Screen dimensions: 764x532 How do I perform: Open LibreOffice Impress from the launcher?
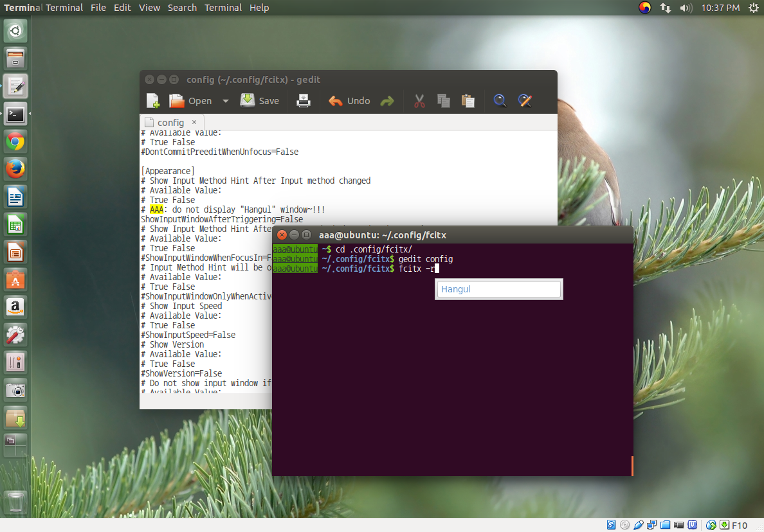(15, 253)
